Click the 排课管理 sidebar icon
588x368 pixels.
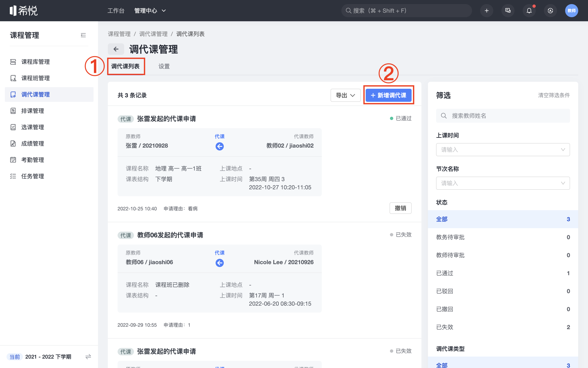pos(13,111)
